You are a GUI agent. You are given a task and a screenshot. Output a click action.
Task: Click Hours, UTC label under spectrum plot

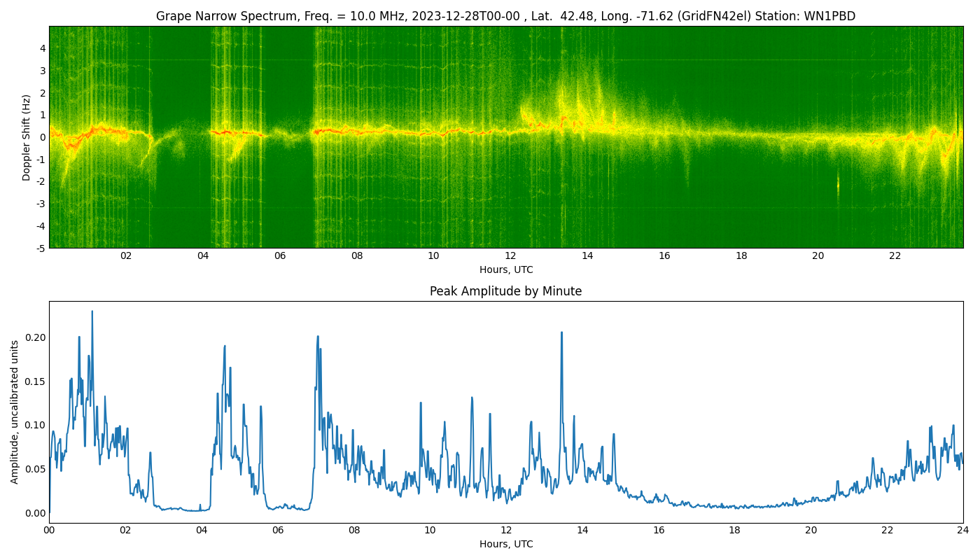505,269
